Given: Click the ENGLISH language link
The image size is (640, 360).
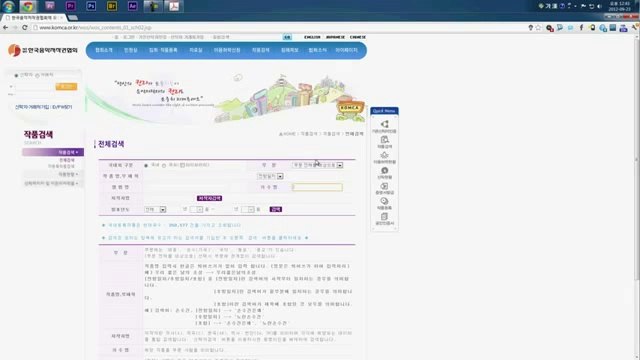Looking at the screenshot, I should [x=312, y=37].
